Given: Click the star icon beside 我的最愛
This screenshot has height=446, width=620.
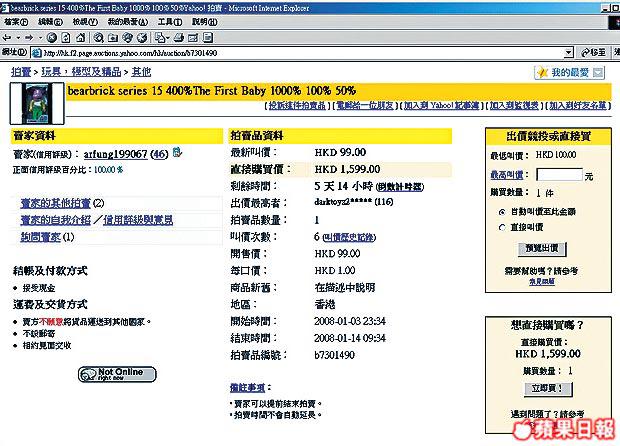Looking at the screenshot, I should click(x=542, y=72).
